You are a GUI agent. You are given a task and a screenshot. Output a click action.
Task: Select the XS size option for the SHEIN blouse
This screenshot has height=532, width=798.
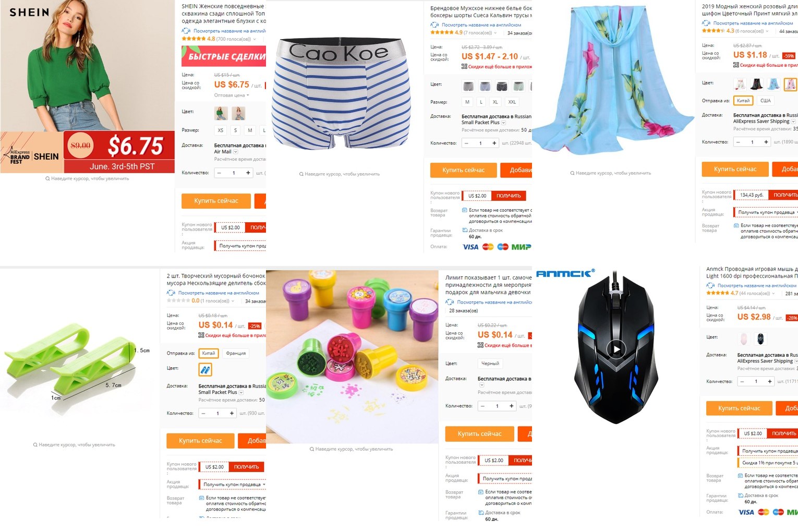click(x=220, y=130)
